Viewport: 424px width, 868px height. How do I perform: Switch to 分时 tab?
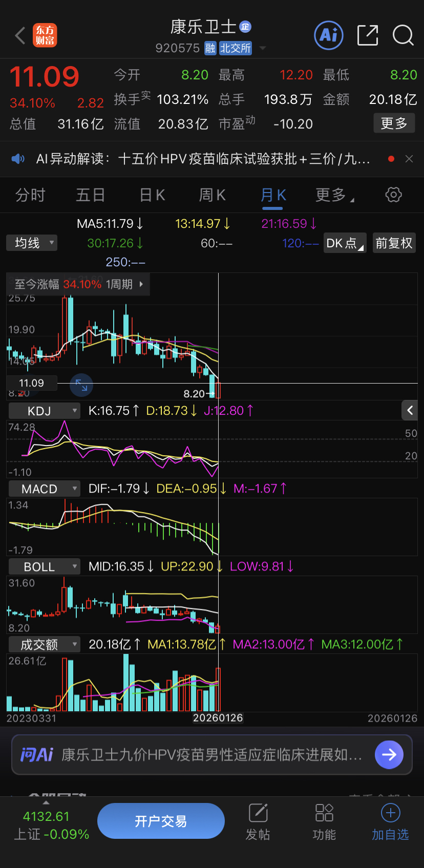(30, 195)
